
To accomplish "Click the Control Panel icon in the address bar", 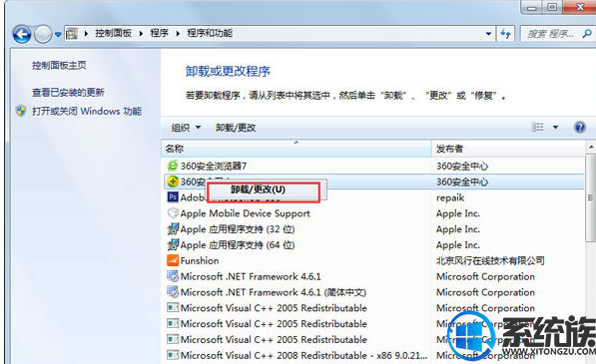I will click(72, 34).
